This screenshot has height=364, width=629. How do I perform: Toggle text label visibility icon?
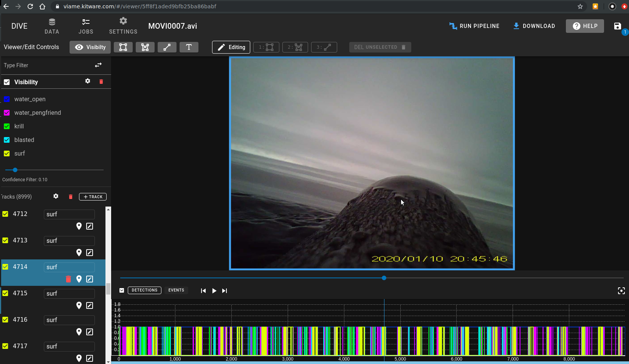189,47
